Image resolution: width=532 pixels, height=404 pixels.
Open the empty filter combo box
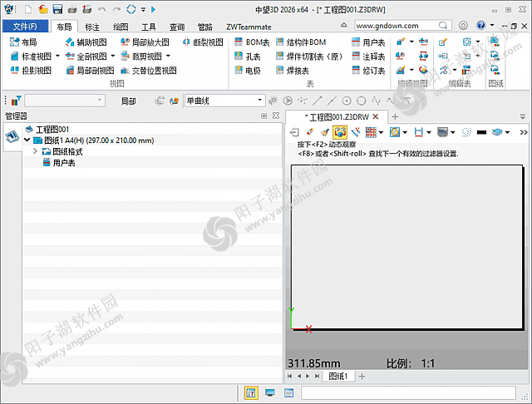tap(65, 101)
